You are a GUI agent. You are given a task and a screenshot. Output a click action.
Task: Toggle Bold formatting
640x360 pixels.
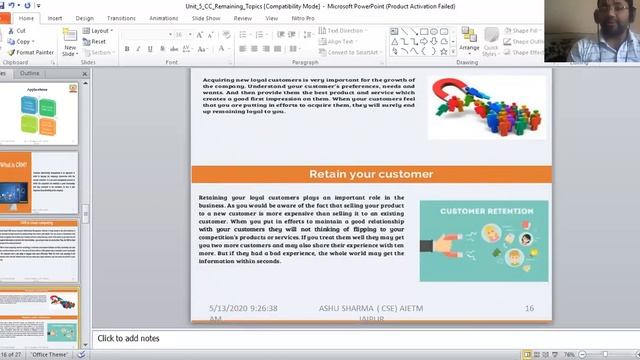click(127, 49)
